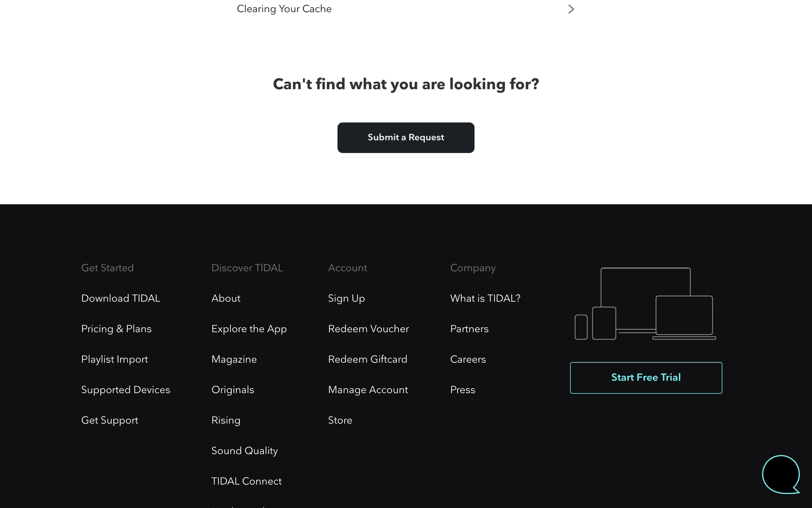Open Redeem Voucher page
Image resolution: width=812 pixels, height=508 pixels.
(368, 329)
